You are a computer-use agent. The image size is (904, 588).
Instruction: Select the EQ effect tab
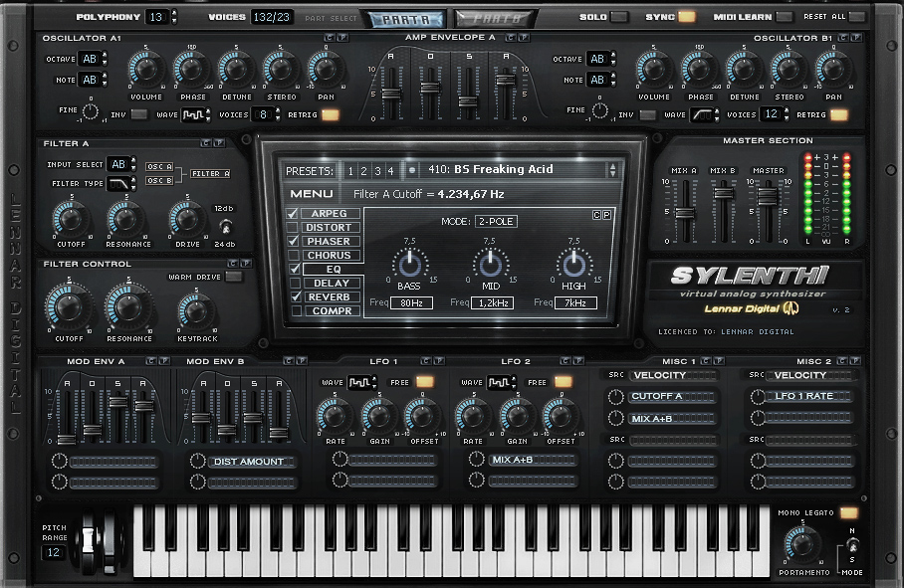(334, 269)
